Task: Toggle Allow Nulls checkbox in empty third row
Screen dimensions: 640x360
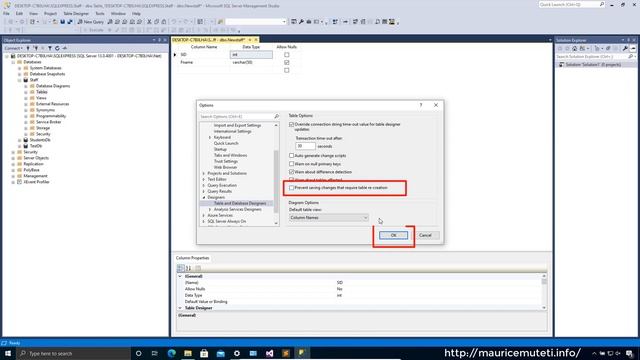Action: [287, 70]
